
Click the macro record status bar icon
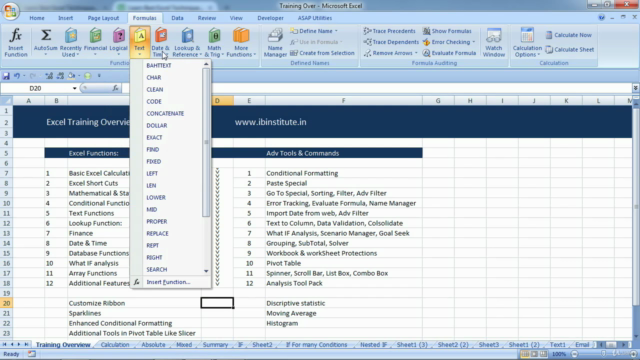pos(31,354)
